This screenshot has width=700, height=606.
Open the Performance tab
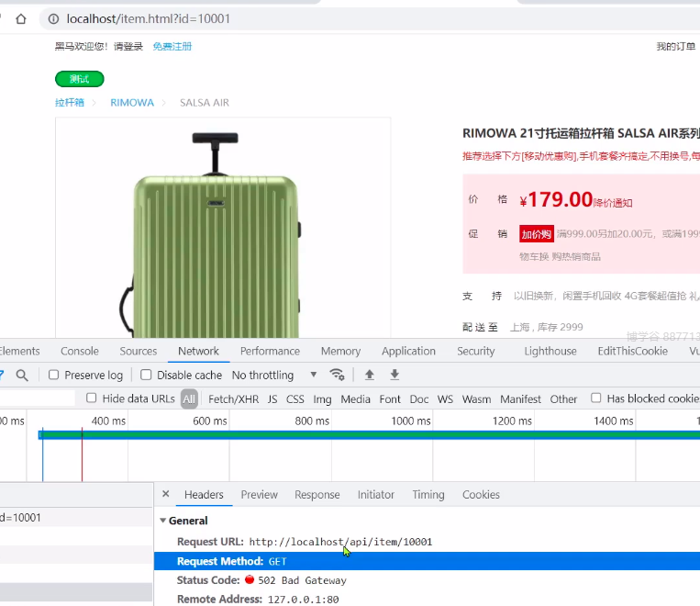270,352
